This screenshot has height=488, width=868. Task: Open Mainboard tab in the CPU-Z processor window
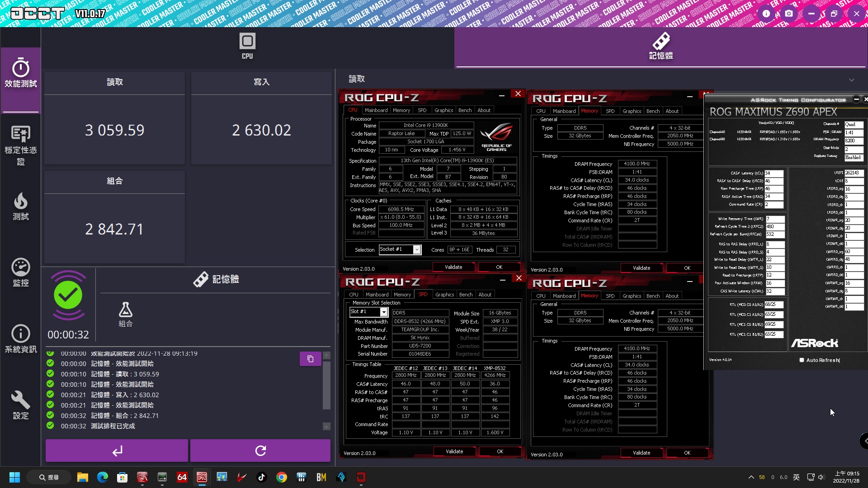click(x=376, y=110)
